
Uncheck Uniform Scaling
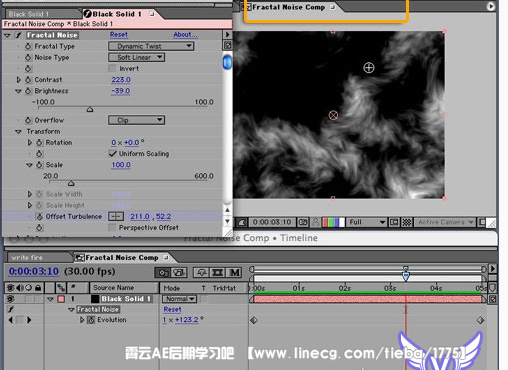113,154
